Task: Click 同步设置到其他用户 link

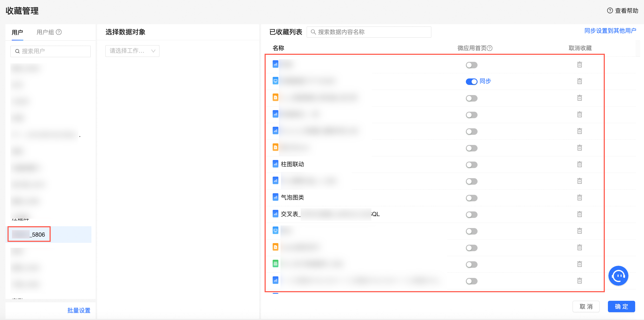Action: [610, 31]
